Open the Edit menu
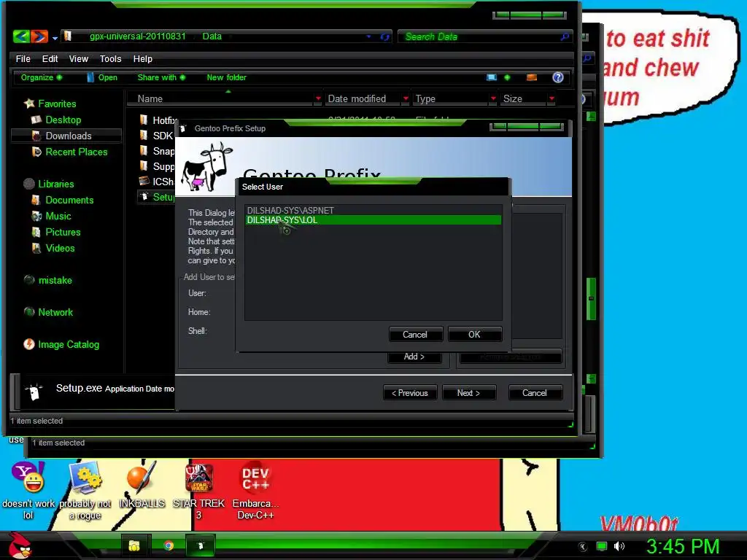 pos(50,58)
